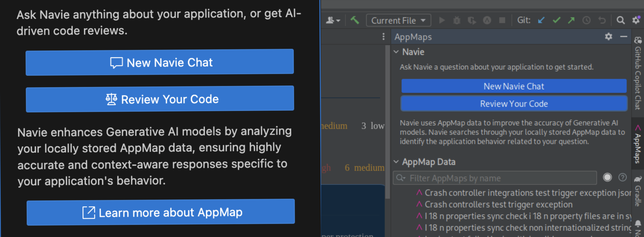Show Git history with the clock icon
The image size is (644, 237).
(x=586, y=20)
